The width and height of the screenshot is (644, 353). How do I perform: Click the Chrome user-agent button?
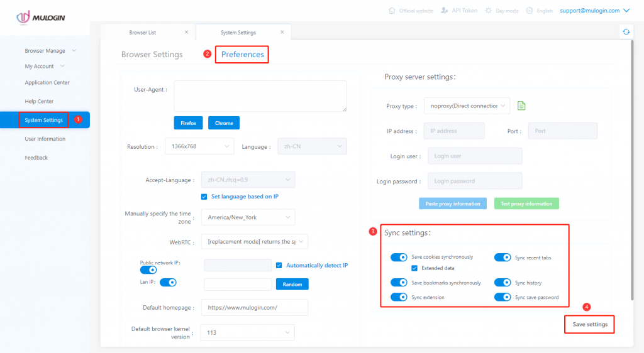coord(224,123)
